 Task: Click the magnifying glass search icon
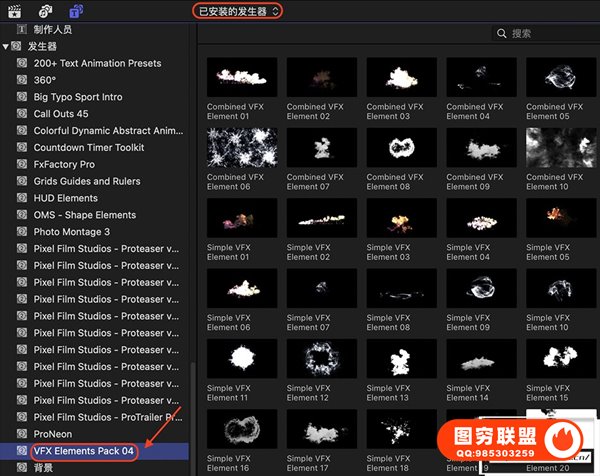[x=502, y=34]
